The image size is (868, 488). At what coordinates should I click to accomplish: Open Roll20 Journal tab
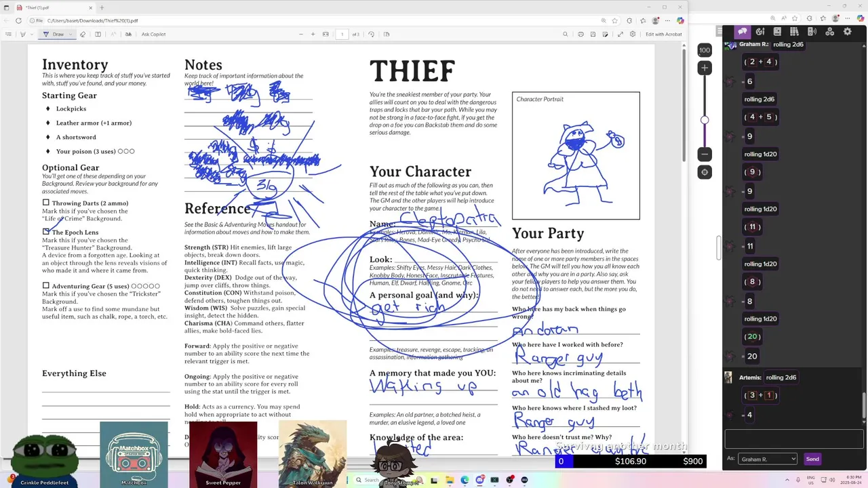777,32
